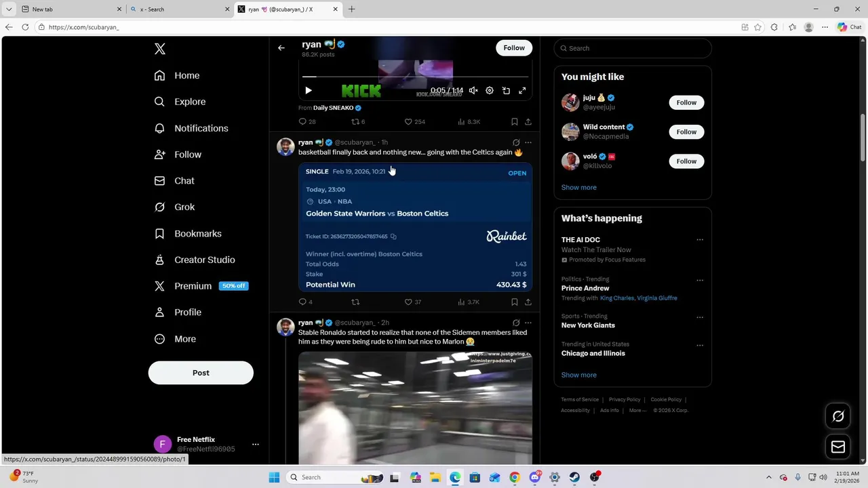
Task: Open Grok actions on Celtics post
Action: 516,142
